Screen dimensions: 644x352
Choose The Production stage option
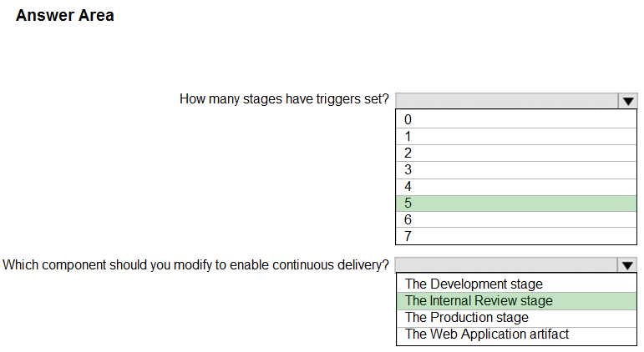(516, 318)
